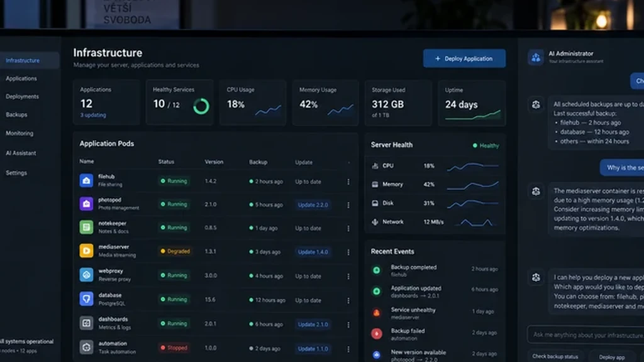Open the photopod row options menu
Image resolution: width=644 pixels, height=362 pixels.
point(348,205)
